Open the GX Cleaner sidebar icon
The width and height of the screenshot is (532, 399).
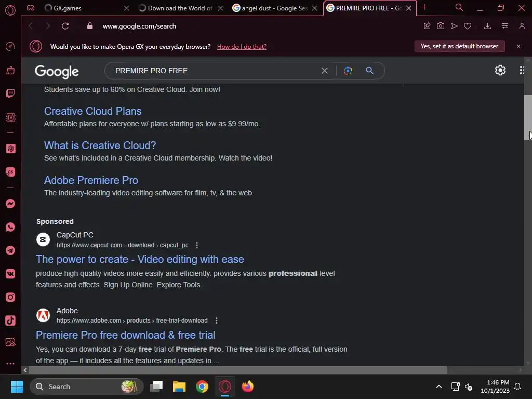coord(10,70)
